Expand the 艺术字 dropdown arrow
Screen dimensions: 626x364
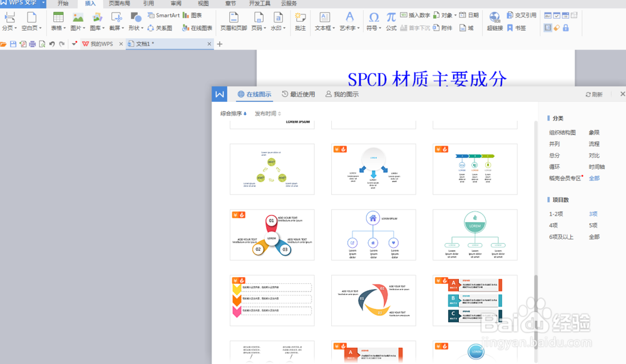[x=359, y=28]
